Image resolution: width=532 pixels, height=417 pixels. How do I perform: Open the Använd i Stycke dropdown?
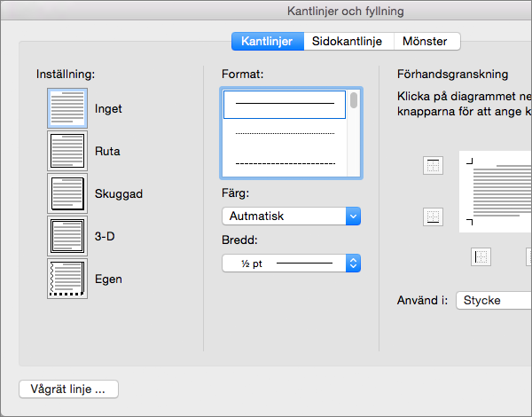coord(494,300)
